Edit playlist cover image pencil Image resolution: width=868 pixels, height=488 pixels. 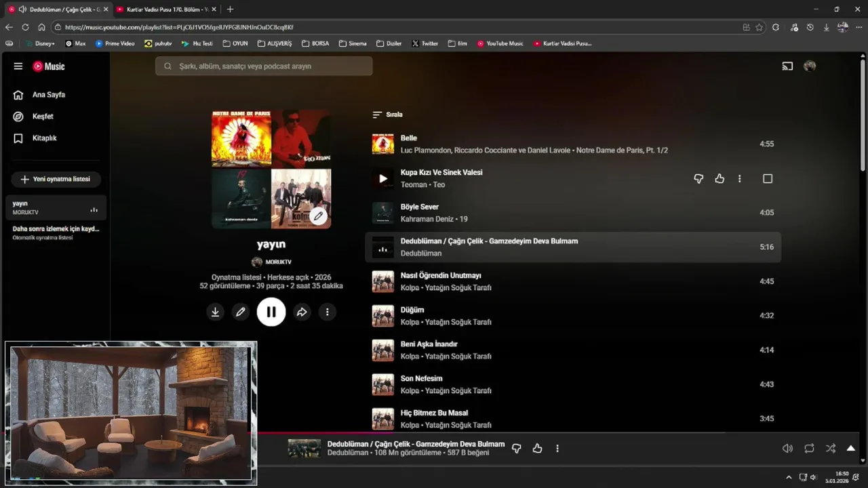[x=318, y=216]
